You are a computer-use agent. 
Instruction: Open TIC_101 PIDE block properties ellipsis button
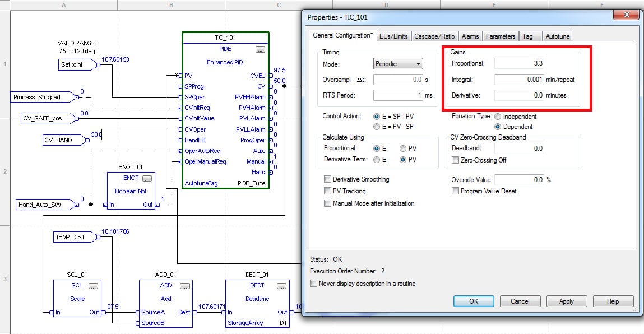coord(260,49)
